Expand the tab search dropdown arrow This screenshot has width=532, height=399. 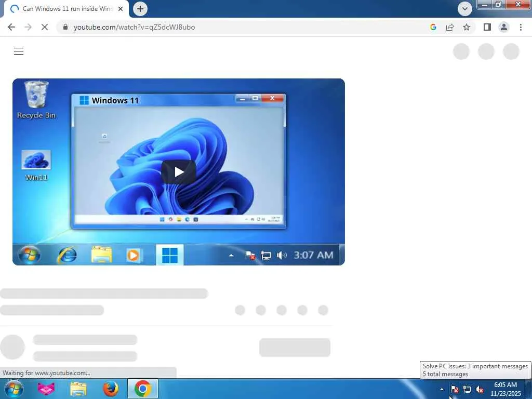(465, 9)
